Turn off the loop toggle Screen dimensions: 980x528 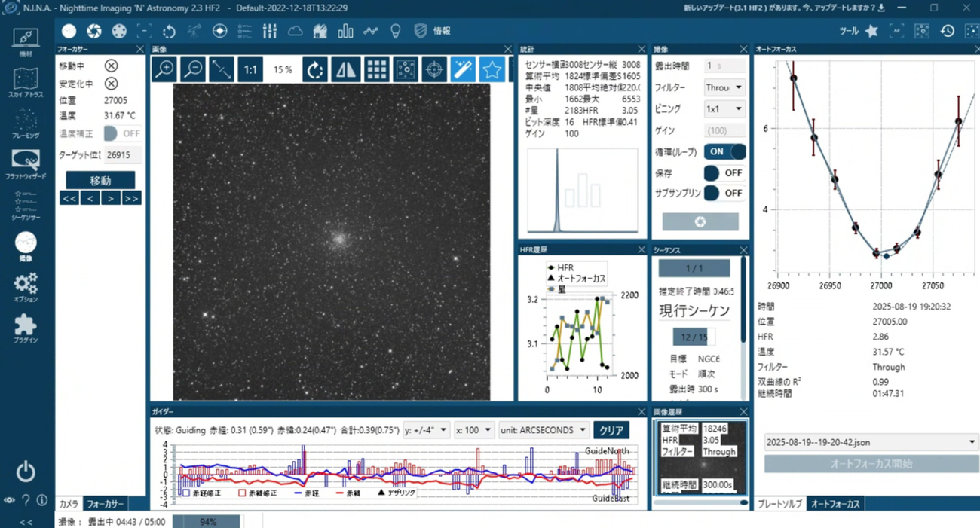[x=724, y=151]
